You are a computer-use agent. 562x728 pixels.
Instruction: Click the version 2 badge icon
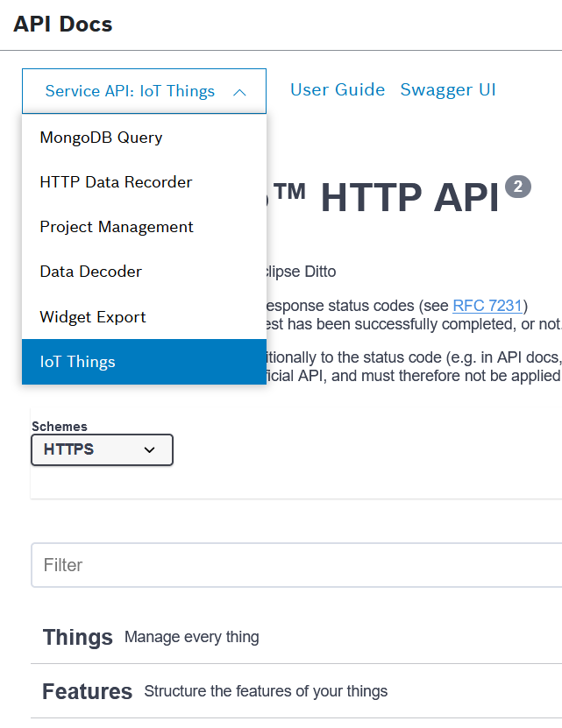click(x=518, y=187)
